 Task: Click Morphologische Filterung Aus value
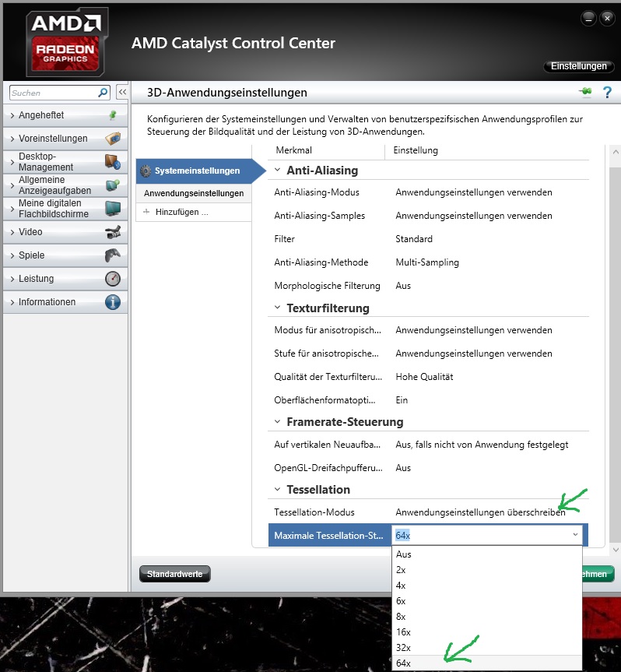click(403, 286)
